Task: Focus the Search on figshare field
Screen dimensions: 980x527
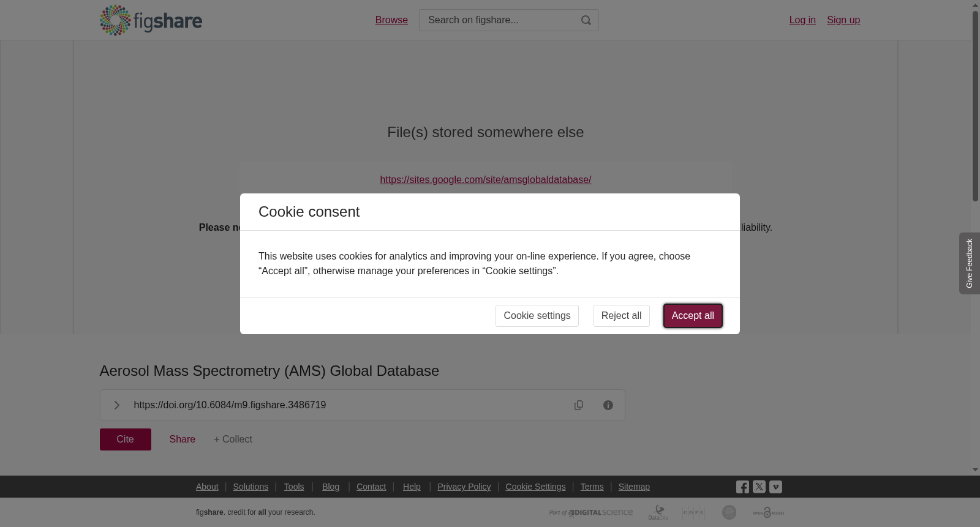Action: [500, 20]
